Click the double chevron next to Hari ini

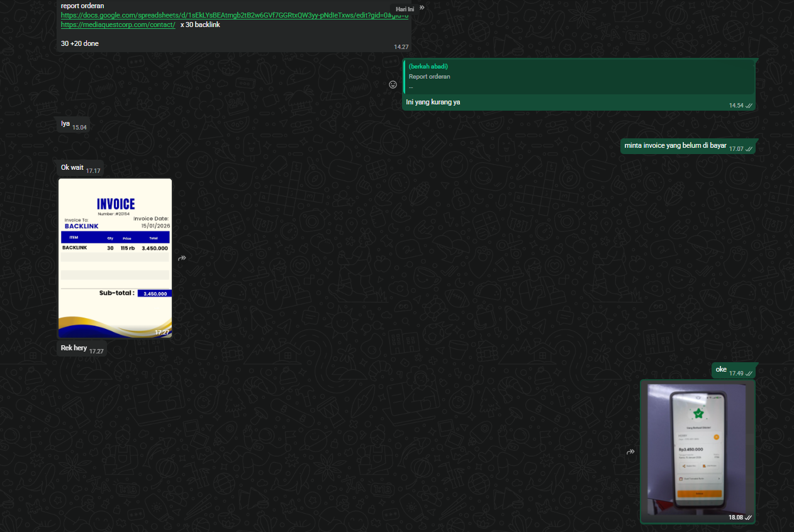(x=422, y=8)
